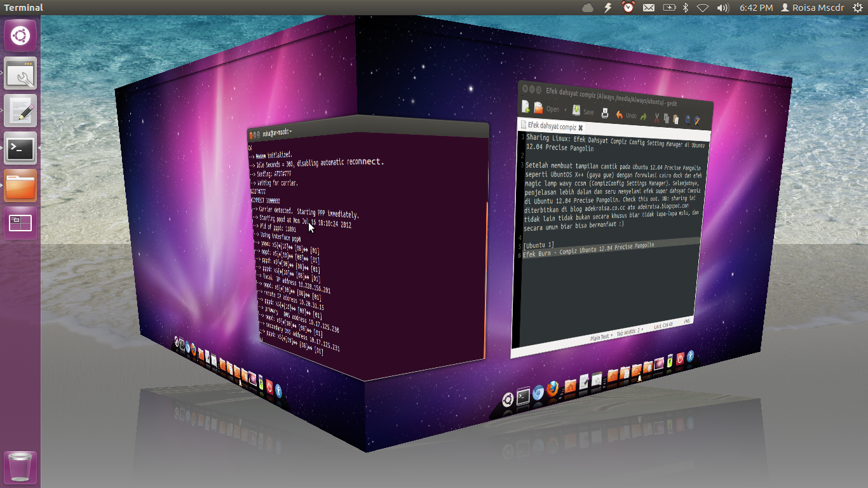Click the Find magnifier icon in gedit

coord(688,120)
